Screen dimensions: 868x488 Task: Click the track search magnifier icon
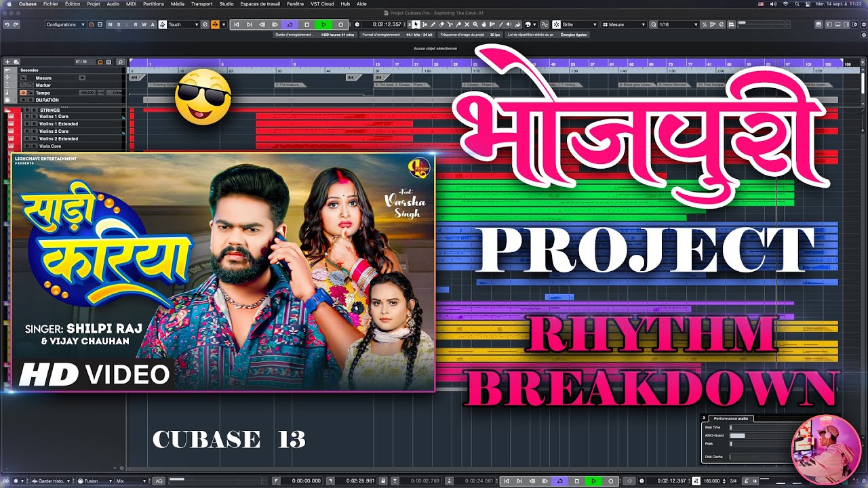point(121,62)
